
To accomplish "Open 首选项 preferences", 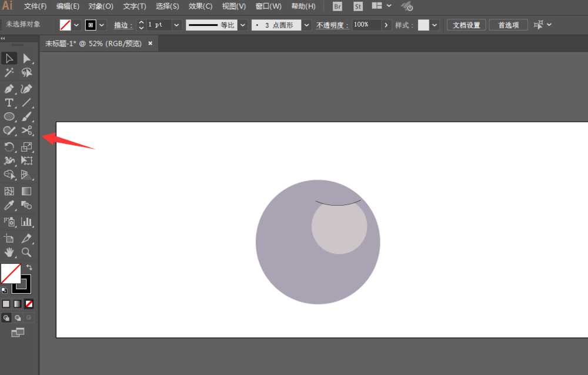I will [508, 25].
